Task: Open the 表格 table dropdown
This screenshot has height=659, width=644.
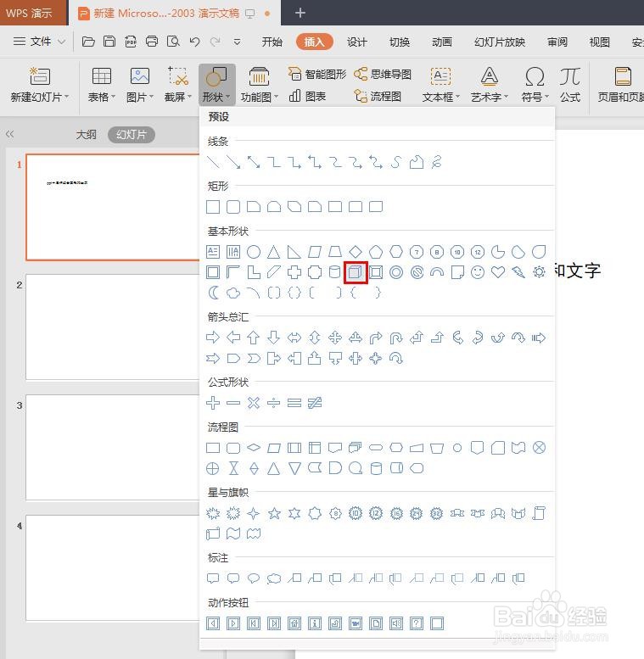Action: point(101,85)
